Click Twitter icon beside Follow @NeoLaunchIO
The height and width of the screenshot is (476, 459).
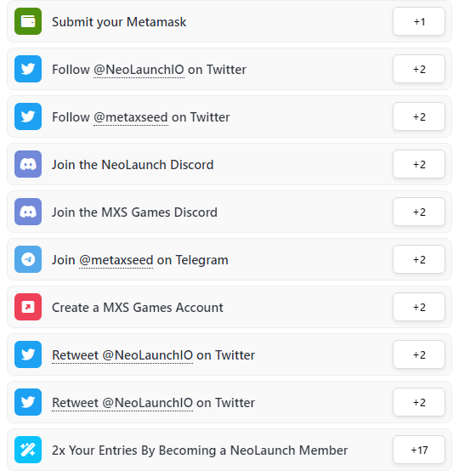[x=28, y=69]
